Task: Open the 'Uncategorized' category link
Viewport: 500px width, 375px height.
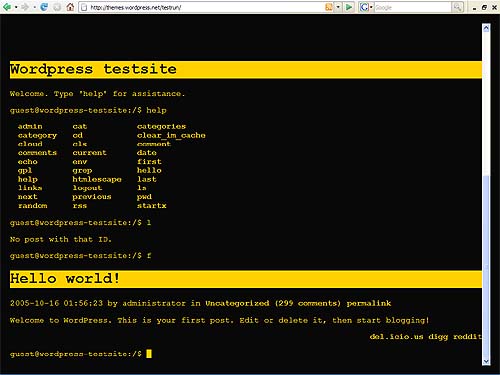Action: (x=237, y=303)
